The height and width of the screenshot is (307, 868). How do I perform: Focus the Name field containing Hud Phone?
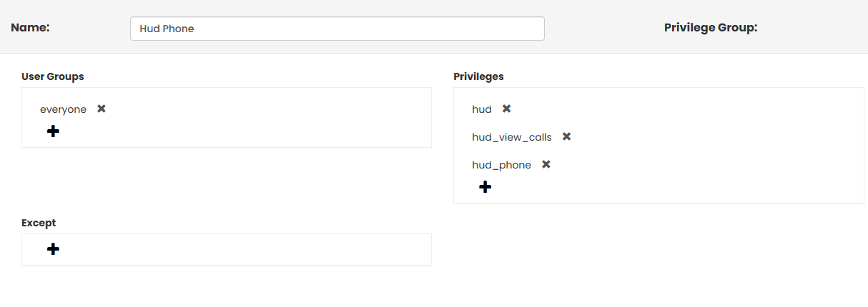[337, 29]
